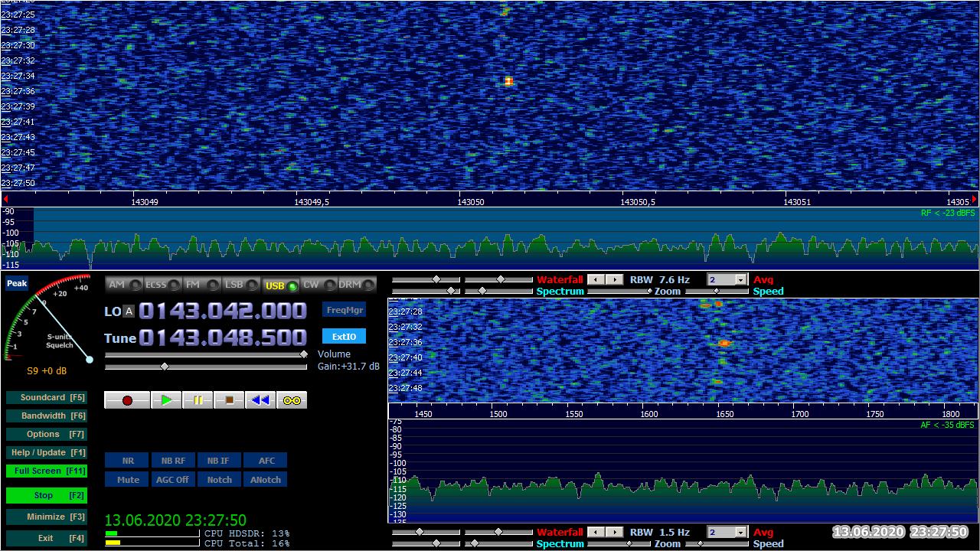Toggle NB IF noise blanker

pos(219,461)
